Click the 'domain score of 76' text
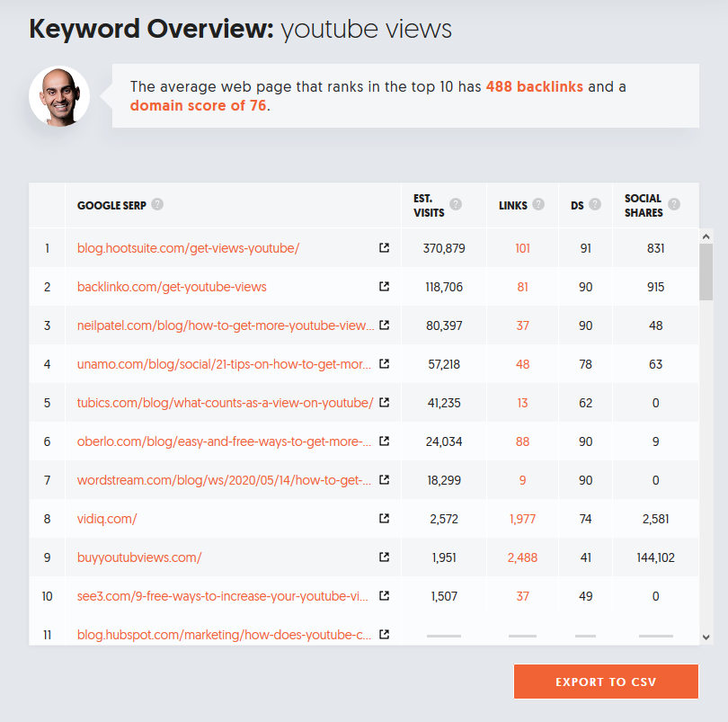Viewport: 728px width, 722px height. (199, 105)
